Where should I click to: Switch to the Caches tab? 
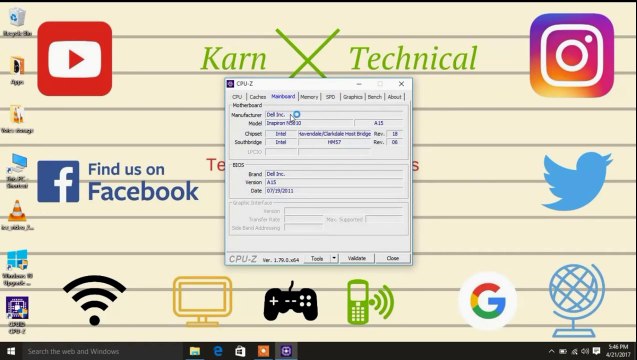coord(258,97)
